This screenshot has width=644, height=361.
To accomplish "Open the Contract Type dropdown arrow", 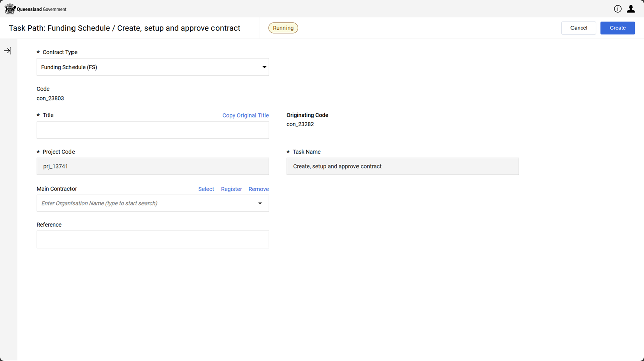I will point(264,67).
